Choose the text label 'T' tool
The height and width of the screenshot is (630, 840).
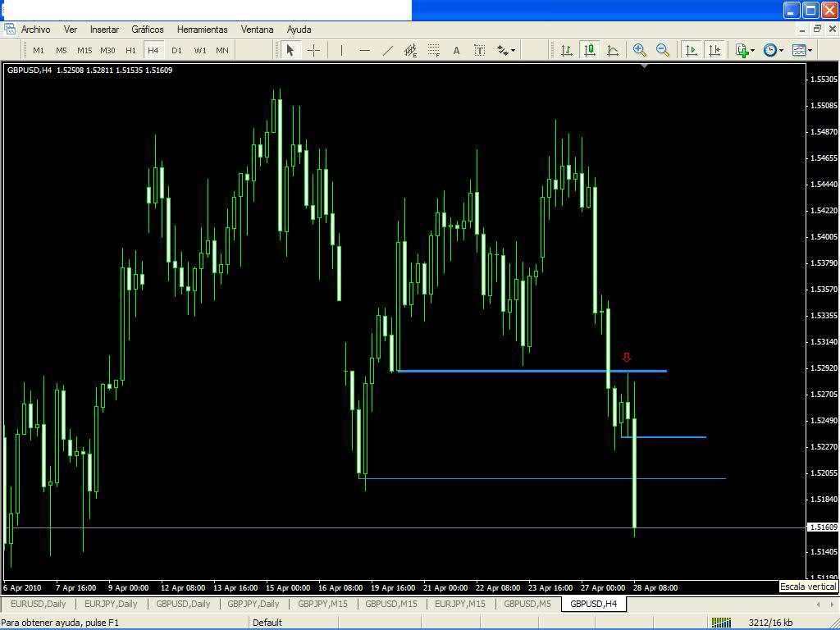tap(479, 50)
